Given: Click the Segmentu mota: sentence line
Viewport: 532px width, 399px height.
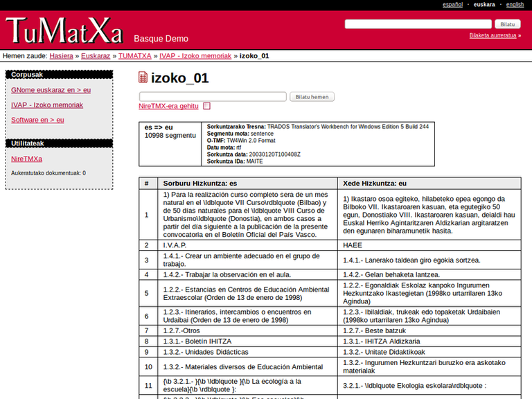Looking at the screenshot, I should click(240, 134).
